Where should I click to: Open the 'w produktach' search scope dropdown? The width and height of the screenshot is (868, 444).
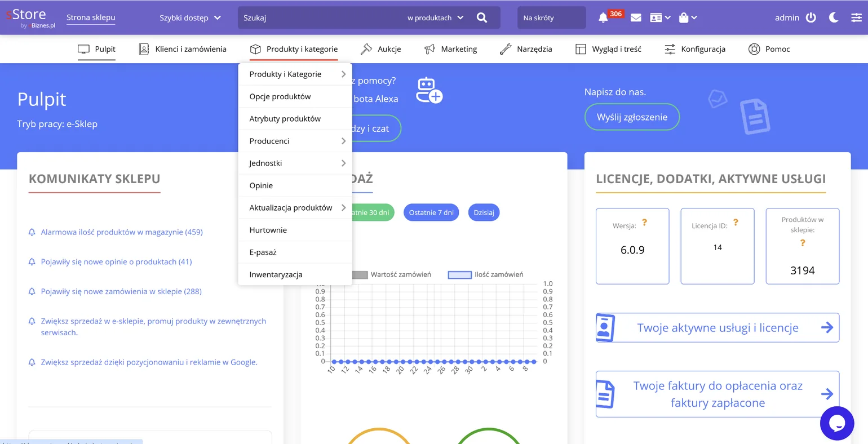pyautogui.click(x=435, y=17)
